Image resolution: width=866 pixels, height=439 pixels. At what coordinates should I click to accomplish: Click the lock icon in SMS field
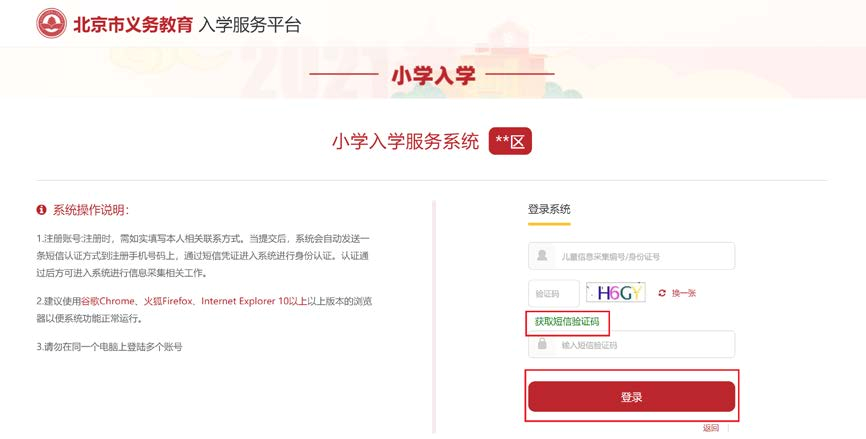tap(541, 344)
